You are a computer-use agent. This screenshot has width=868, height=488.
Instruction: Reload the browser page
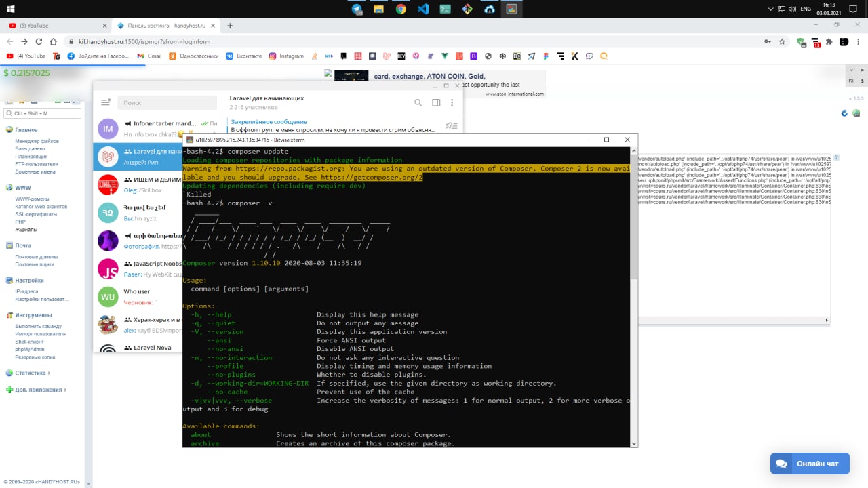click(x=39, y=41)
